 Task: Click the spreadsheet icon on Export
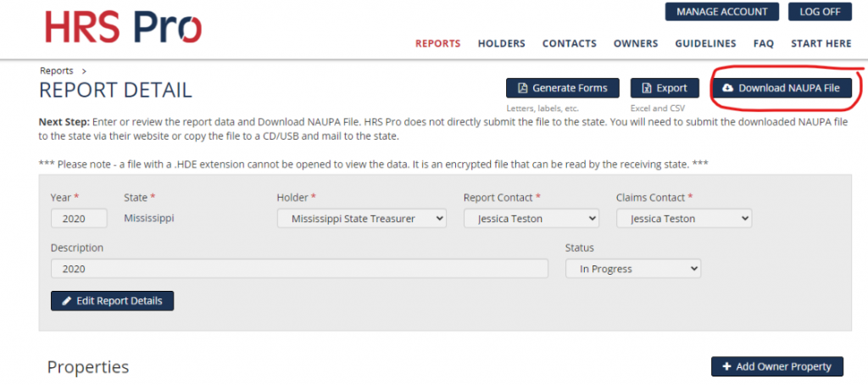[646, 88]
